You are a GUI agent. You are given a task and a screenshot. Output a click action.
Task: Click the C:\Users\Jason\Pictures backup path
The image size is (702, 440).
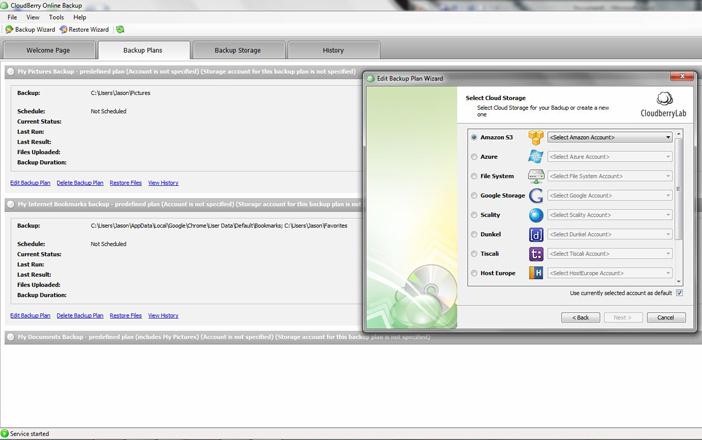coord(120,93)
